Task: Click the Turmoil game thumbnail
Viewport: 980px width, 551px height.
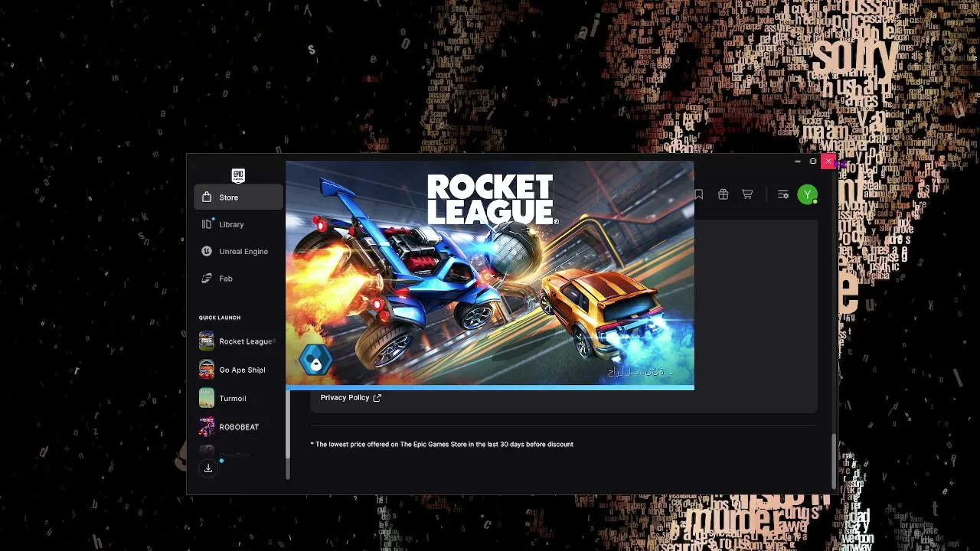Action: pyautogui.click(x=207, y=398)
